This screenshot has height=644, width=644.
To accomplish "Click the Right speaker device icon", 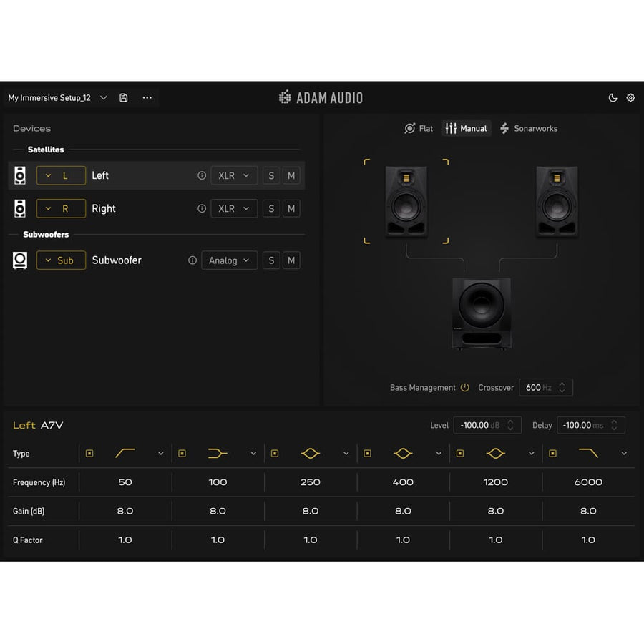I will (20, 208).
